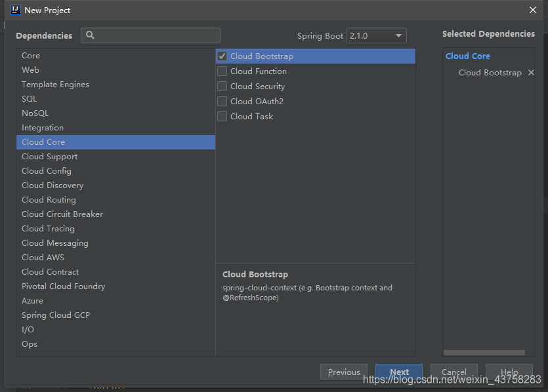
Task: Enable the Cloud Task checkbox
Action: 222,116
